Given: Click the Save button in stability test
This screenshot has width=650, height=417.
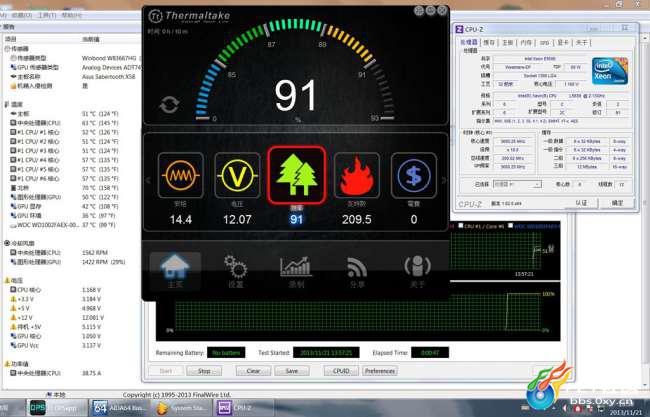Looking at the screenshot, I should click(x=292, y=371).
